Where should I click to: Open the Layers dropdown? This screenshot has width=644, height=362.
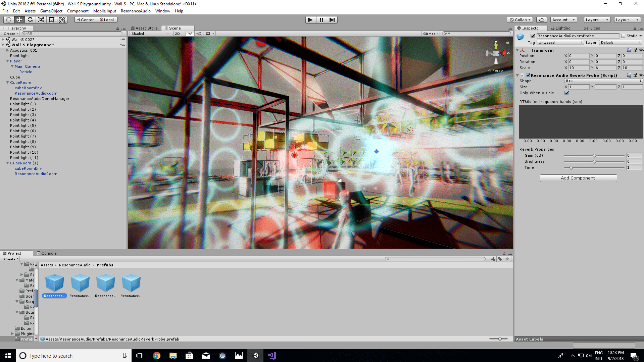(597, 20)
